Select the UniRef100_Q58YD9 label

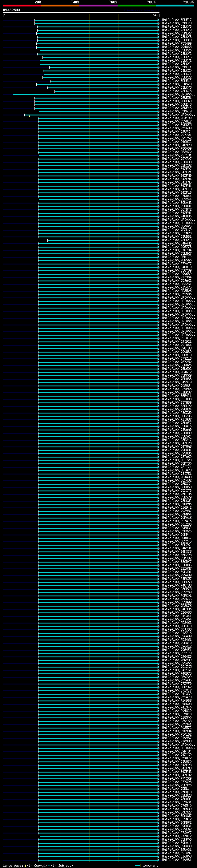tap(176, 270)
